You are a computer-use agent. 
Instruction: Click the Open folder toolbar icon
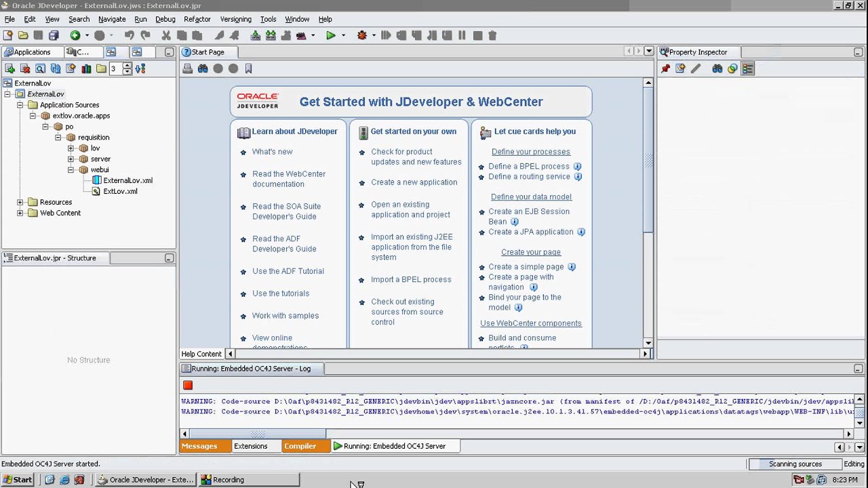23,35
